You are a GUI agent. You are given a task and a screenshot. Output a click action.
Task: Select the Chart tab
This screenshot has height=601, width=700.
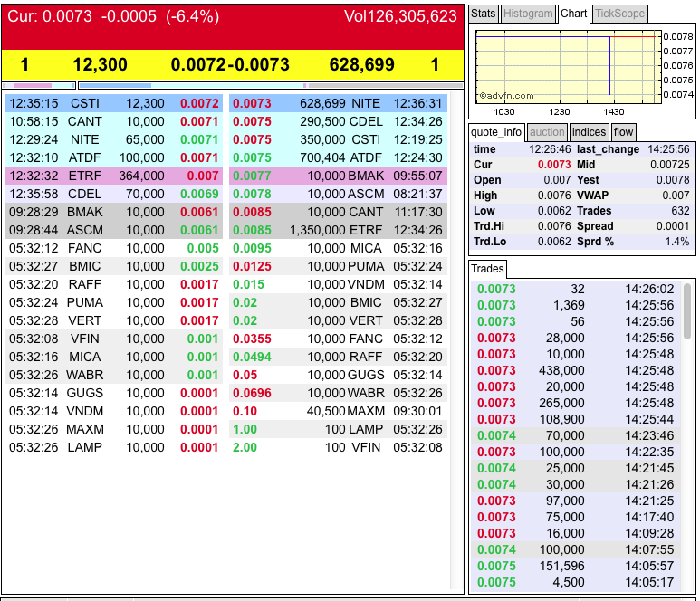pyautogui.click(x=573, y=14)
